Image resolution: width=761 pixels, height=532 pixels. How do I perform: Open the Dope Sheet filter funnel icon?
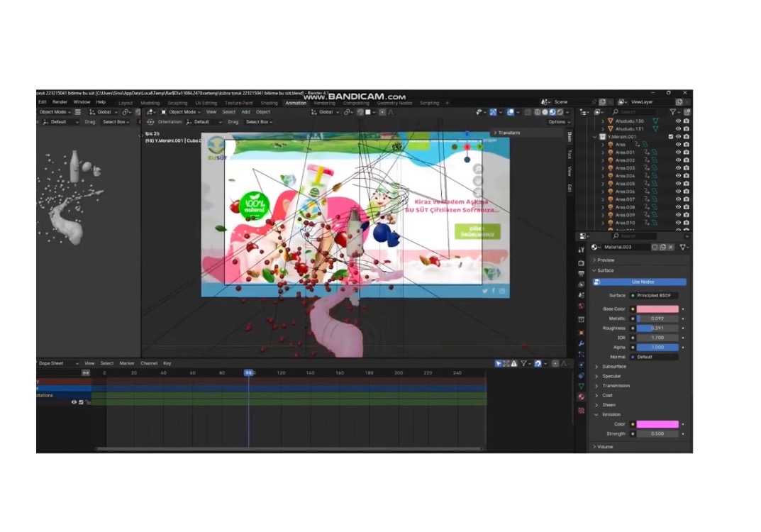[x=523, y=363]
